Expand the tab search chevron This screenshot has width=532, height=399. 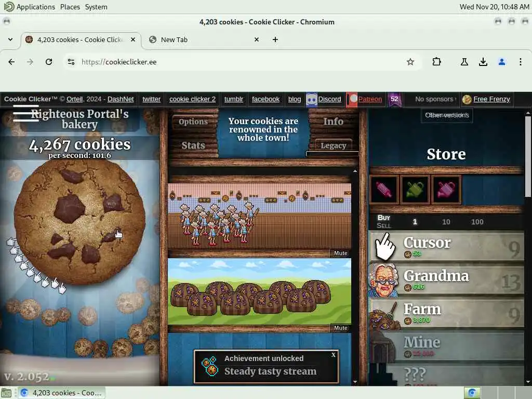click(10, 39)
